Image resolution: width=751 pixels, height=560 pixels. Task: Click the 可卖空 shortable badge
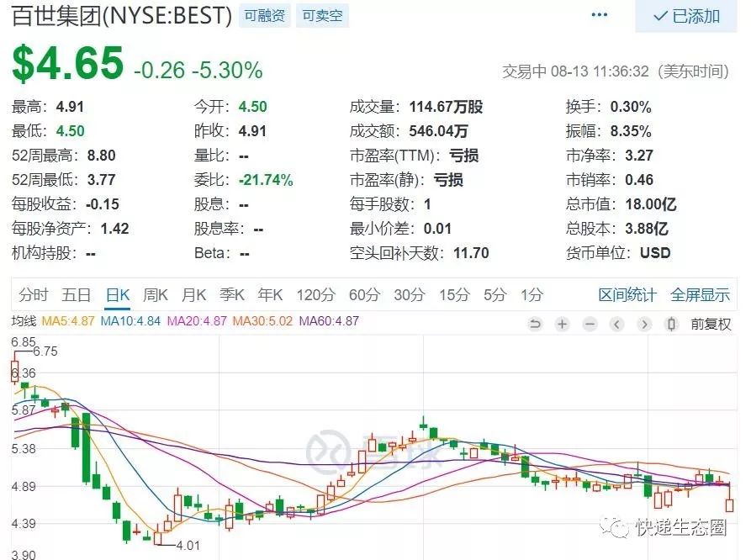(322, 15)
